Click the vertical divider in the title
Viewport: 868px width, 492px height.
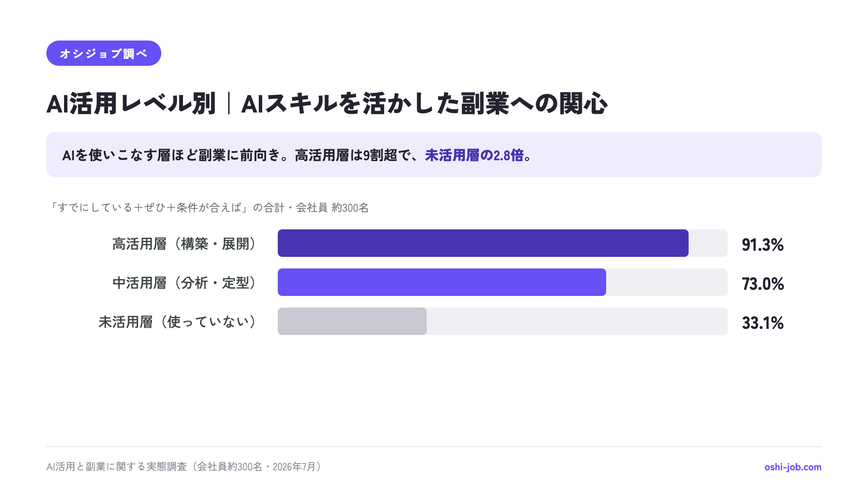pos(229,103)
